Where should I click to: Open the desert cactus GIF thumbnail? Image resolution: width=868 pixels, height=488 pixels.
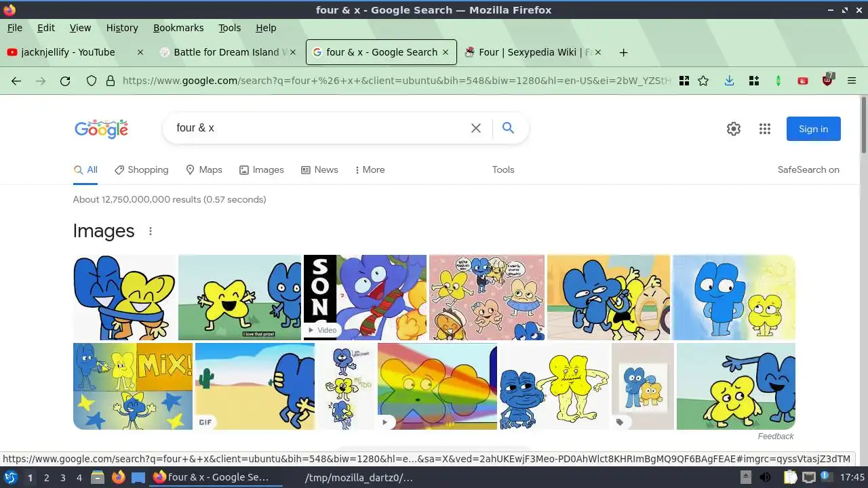tap(255, 386)
